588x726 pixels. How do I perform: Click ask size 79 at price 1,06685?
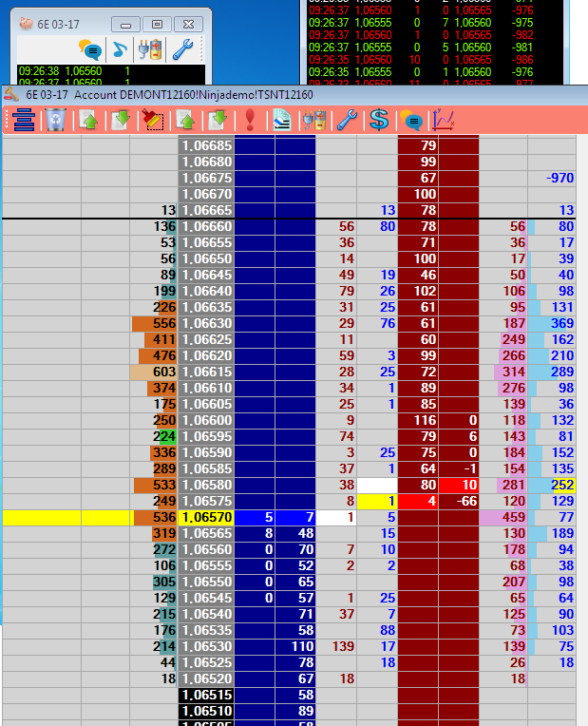[x=418, y=145]
